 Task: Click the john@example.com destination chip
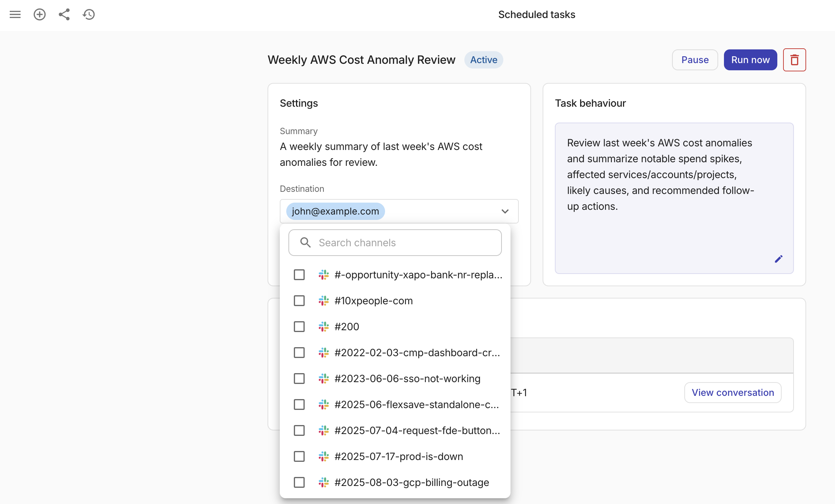(x=335, y=211)
